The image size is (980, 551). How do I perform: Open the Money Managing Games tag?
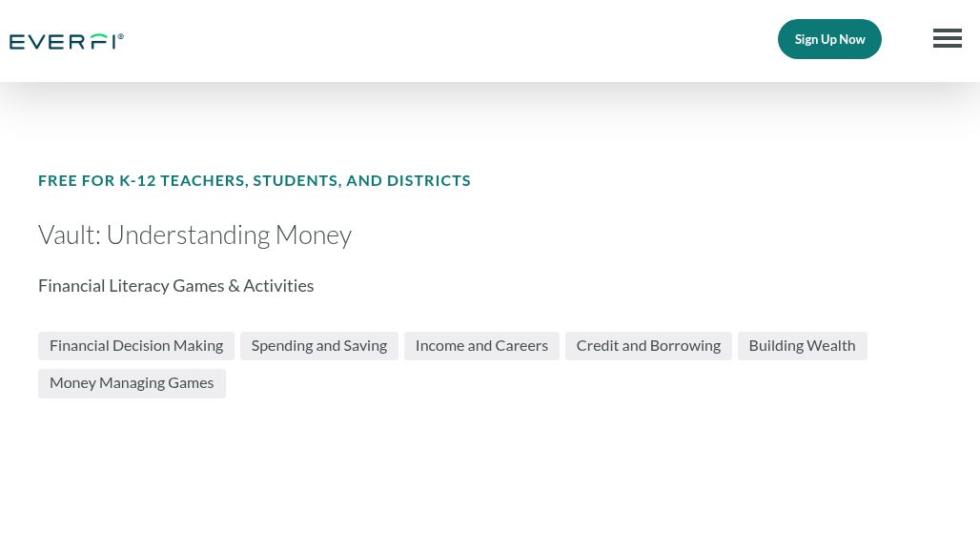[x=132, y=383]
